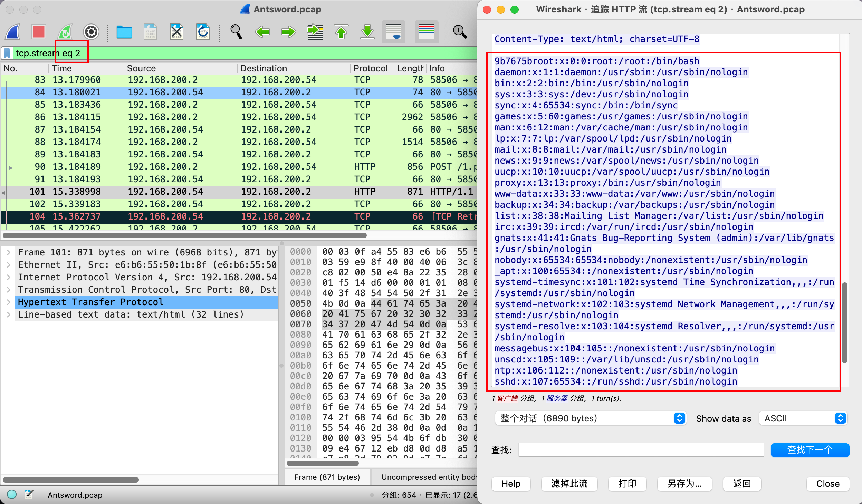Click the display filter bookmark icon
This screenshot has height=504, width=862.
pyautogui.click(x=7, y=53)
